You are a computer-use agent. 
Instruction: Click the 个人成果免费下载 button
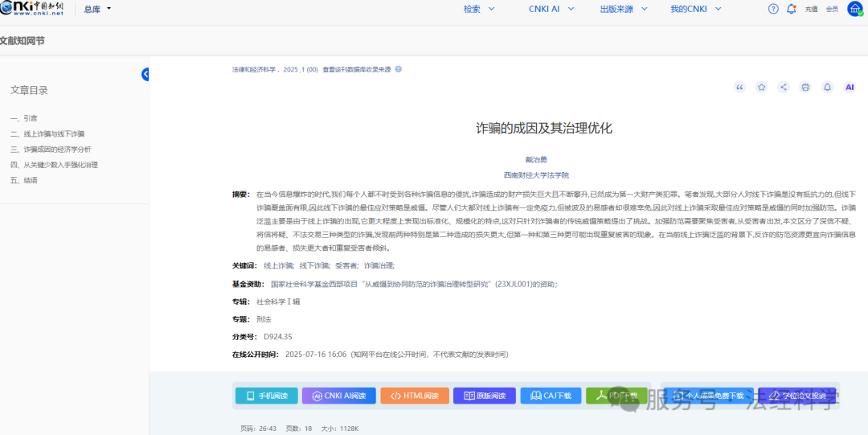708,396
